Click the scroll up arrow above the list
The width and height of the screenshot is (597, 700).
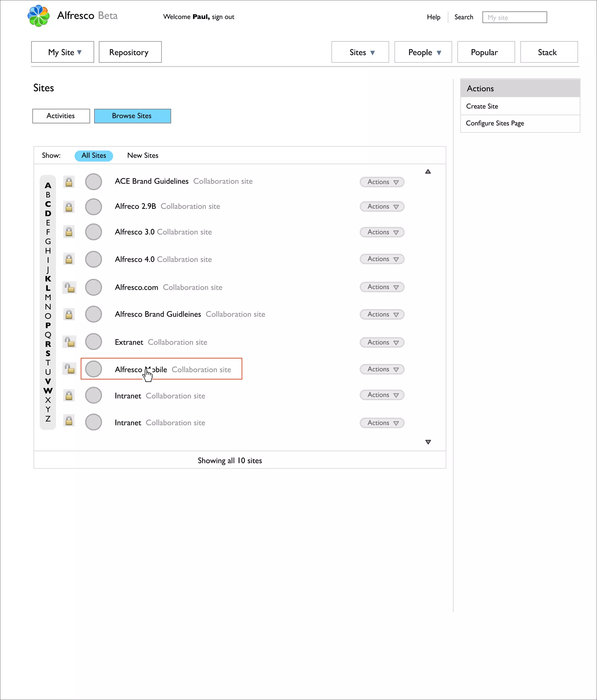coord(428,171)
